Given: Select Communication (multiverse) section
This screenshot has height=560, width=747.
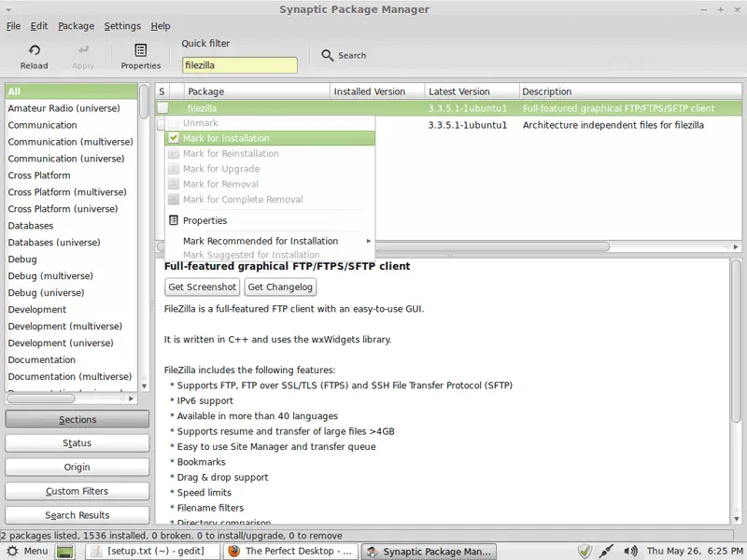Looking at the screenshot, I should [x=72, y=142].
